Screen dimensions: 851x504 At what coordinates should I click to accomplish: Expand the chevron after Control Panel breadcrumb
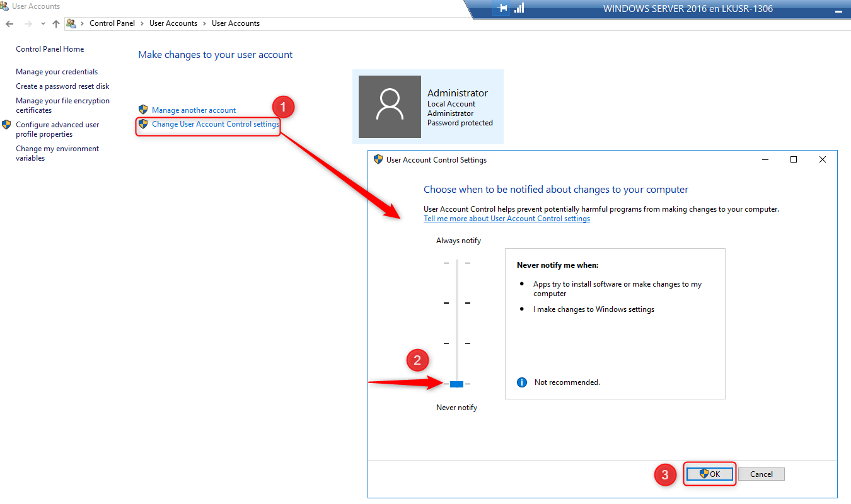pyautogui.click(x=142, y=23)
